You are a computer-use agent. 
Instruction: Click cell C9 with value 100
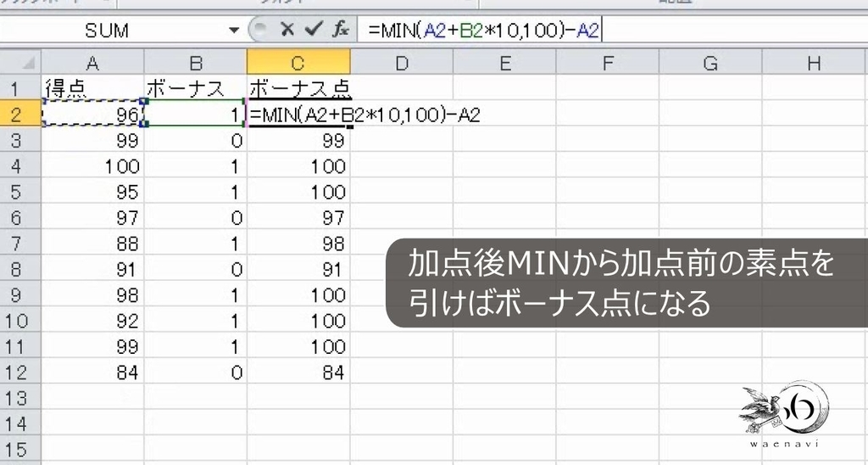298,294
